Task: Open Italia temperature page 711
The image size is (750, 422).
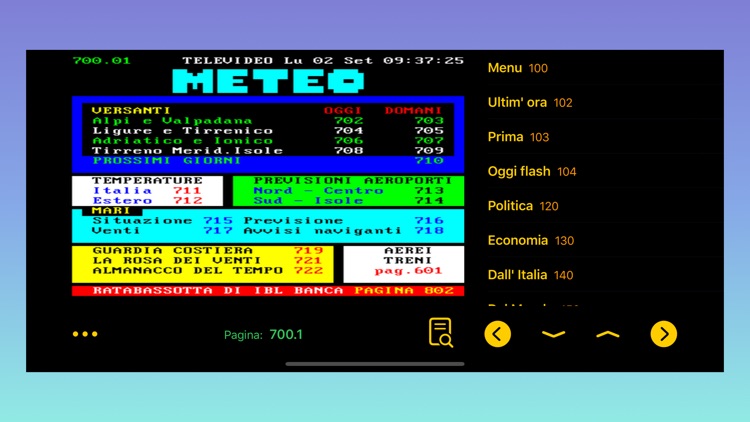Action: pyautogui.click(x=188, y=190)
